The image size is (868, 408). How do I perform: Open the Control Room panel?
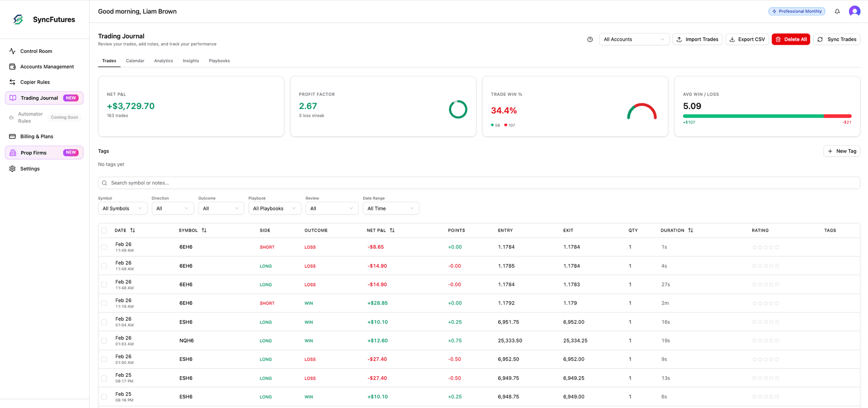pyautogui.click(x=36, y=51)
